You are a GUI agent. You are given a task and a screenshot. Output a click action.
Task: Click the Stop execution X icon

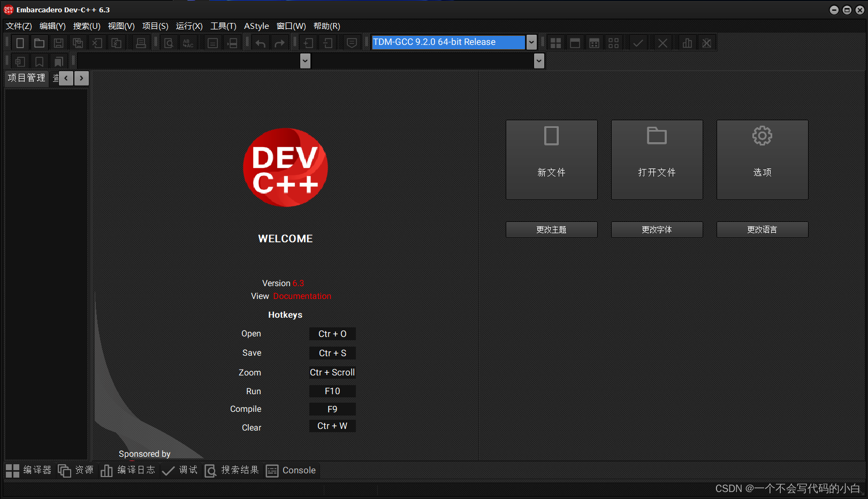tap(663, 43)
